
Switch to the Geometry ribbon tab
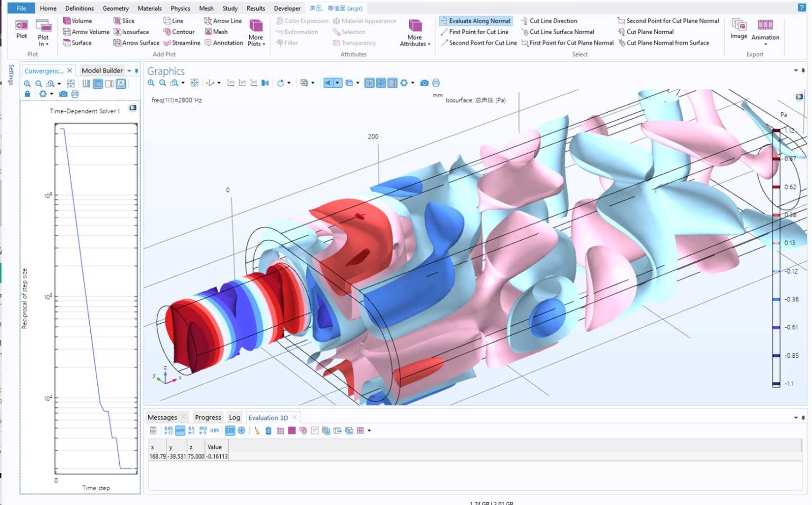pos(116,8)
